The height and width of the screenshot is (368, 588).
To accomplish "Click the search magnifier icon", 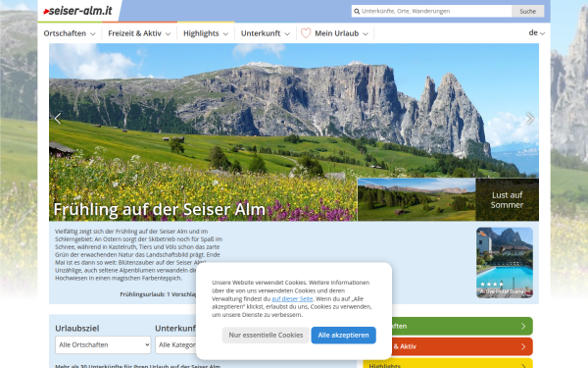I will point(357,11).
